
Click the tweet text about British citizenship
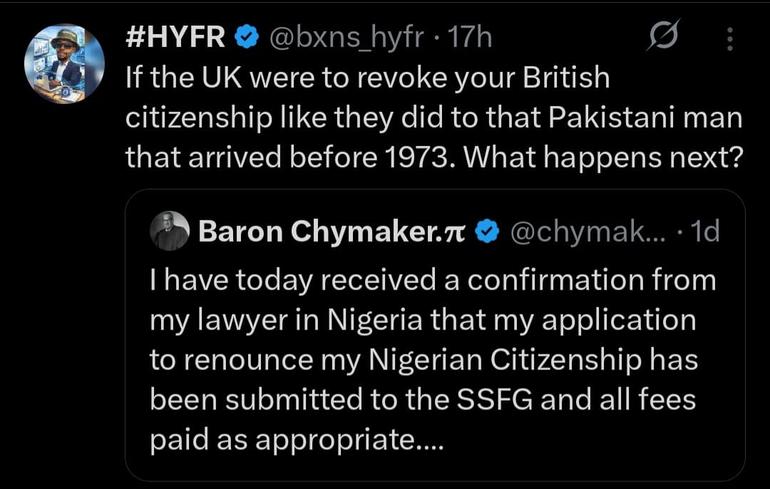434,118
